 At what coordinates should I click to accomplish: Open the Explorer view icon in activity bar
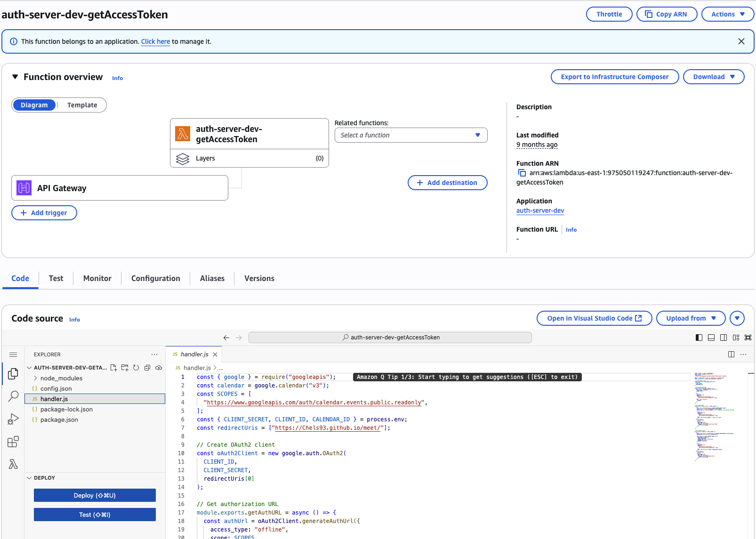[x=13, y=374]
